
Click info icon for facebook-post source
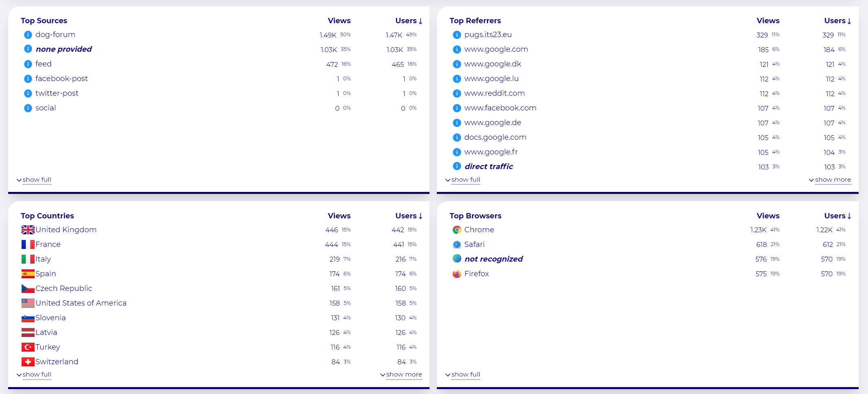[28, 79]
